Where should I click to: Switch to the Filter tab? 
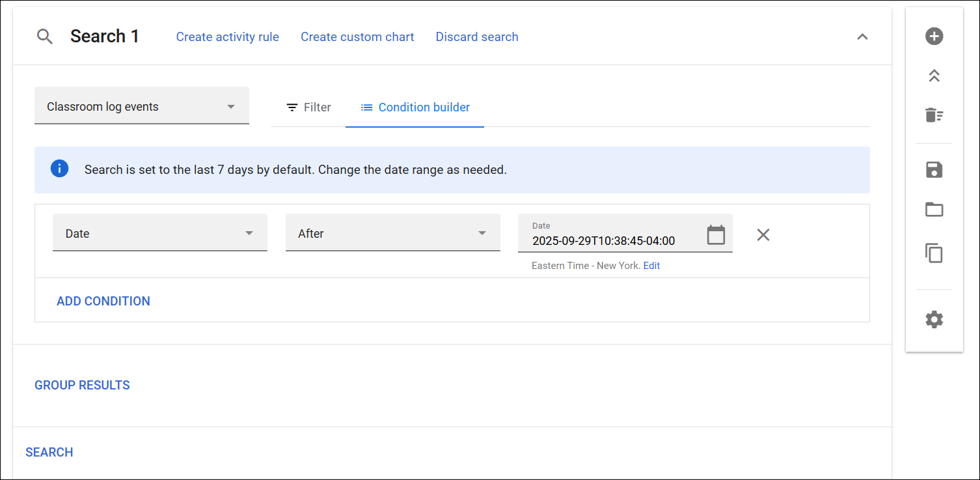pyautogui.click(x=308, y=107)
